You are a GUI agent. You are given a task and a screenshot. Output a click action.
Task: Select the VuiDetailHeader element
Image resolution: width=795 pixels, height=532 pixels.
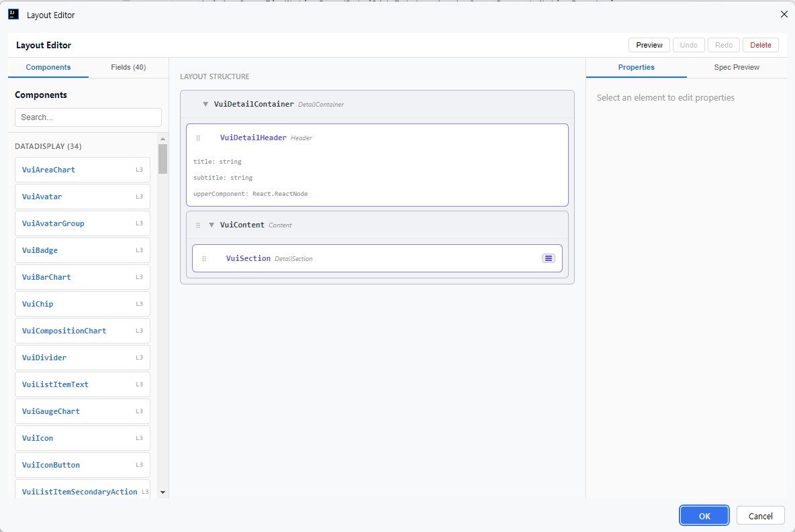(x=377, y=165)
